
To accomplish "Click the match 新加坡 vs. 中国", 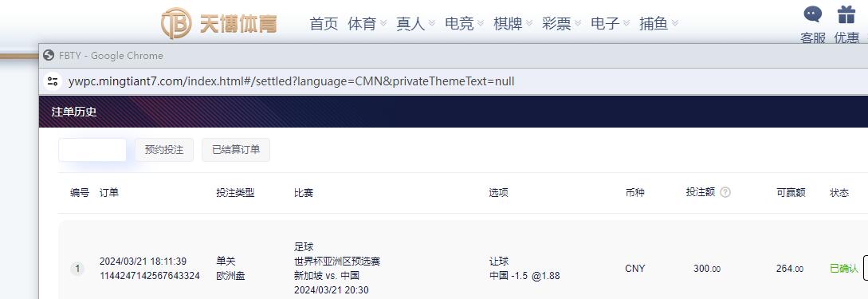I will click(327, 276).
